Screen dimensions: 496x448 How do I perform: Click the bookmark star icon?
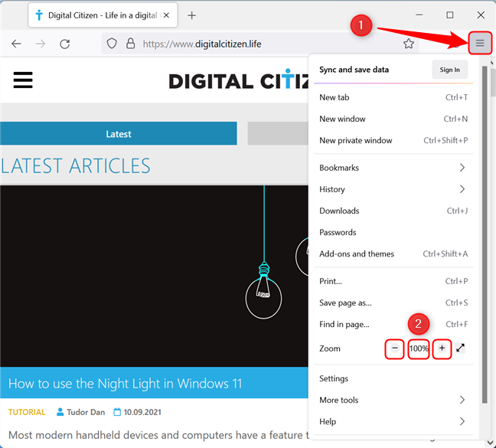pyautogui.click(x=409, y=44)
